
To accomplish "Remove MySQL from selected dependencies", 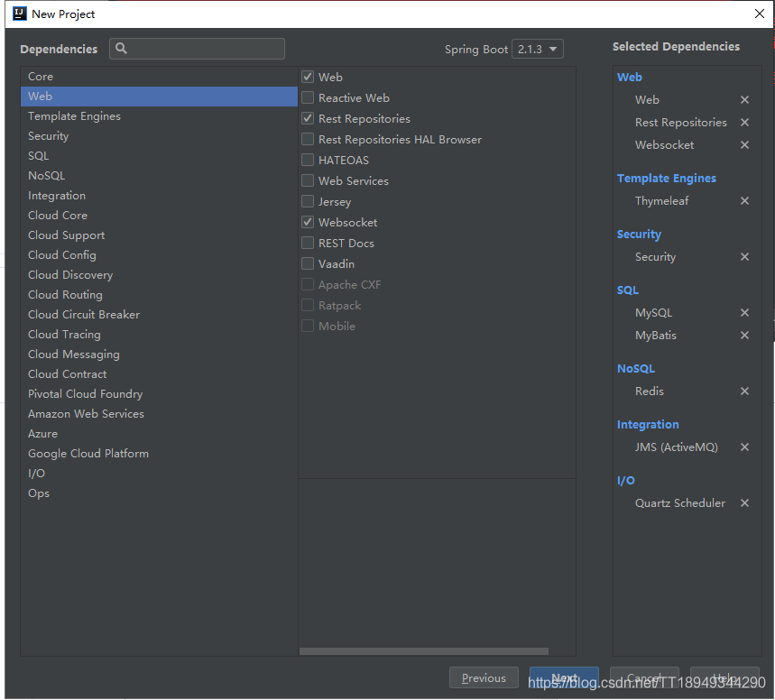I will point(744,312).
